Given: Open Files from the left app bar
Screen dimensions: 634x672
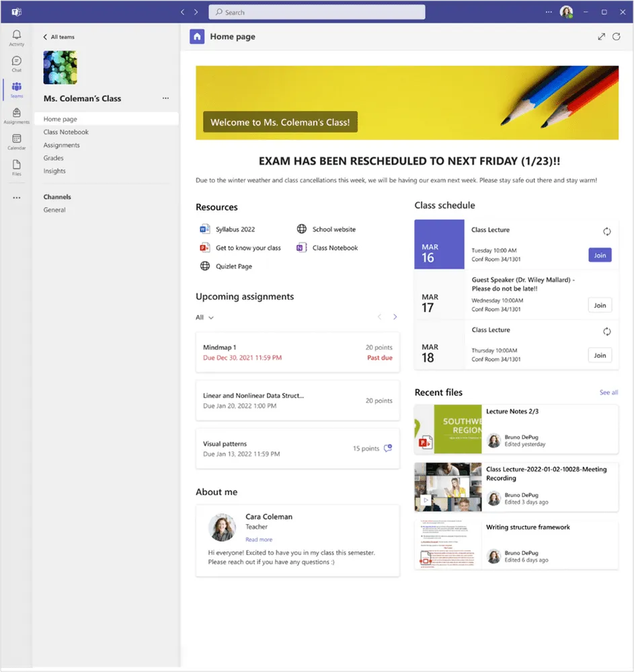Looking at the screenshot, I should pos(16,166).
